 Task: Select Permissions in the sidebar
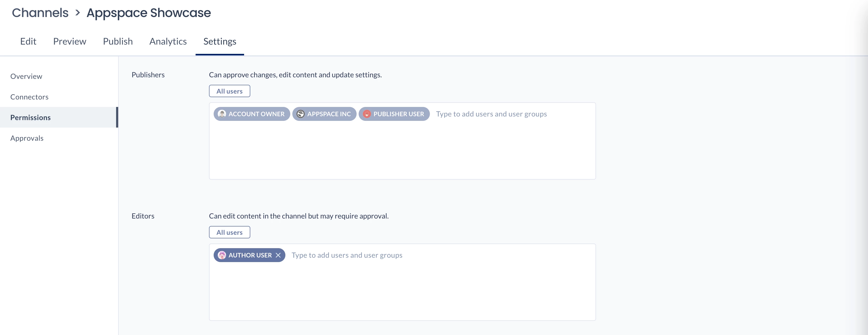click(30, 118)
